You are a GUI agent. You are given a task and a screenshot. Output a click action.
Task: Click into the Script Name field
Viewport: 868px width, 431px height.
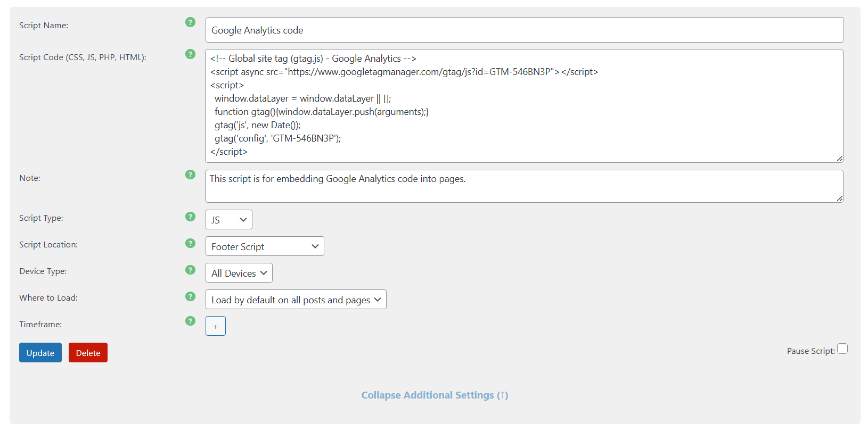pos(524,30)
